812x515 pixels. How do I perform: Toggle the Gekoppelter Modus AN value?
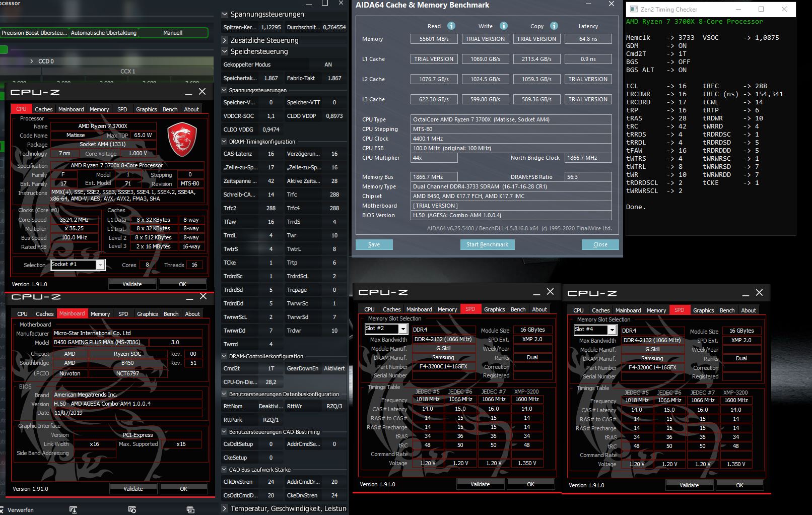click(x=328, y=65)
